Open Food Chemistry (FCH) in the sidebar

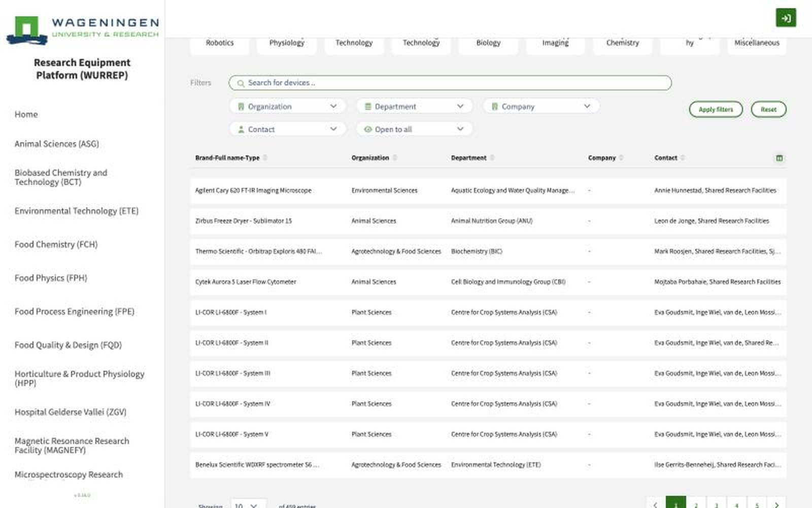(56, 244)
